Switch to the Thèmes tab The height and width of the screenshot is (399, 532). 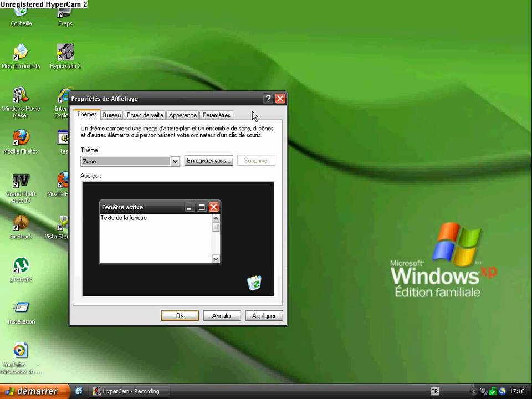click(x=87, y=114)
